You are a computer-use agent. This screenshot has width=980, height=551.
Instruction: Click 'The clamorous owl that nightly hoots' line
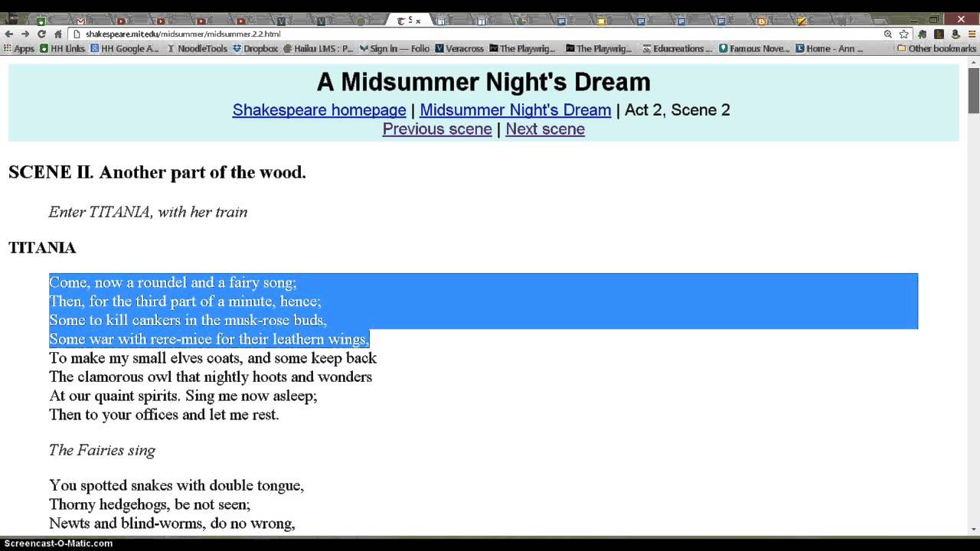211,377
